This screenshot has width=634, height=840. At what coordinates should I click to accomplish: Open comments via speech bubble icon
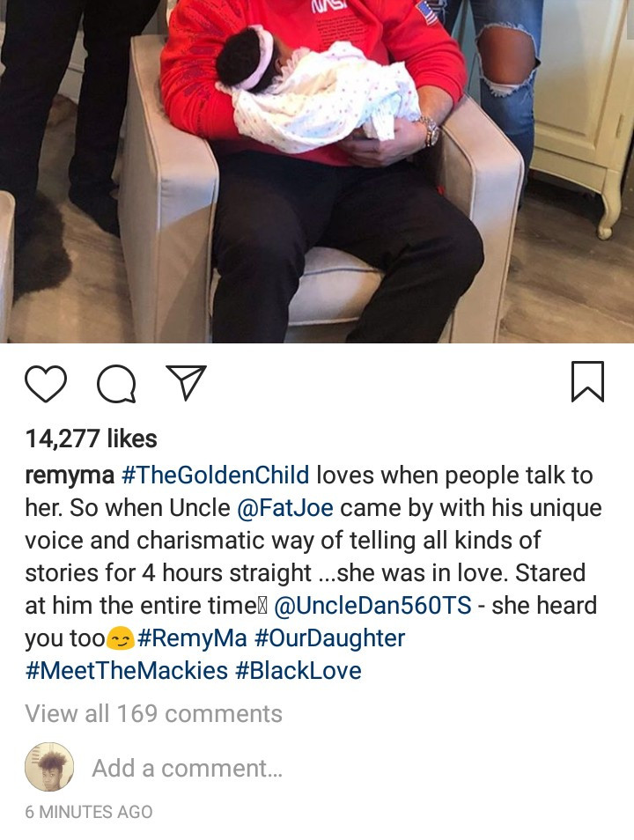tap(115, 383)
